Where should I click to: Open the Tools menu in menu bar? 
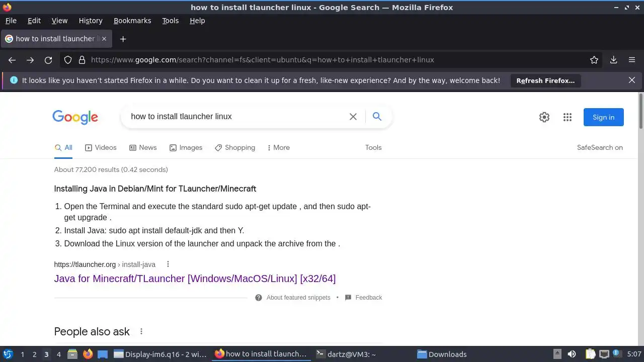[x=170, y=21]
